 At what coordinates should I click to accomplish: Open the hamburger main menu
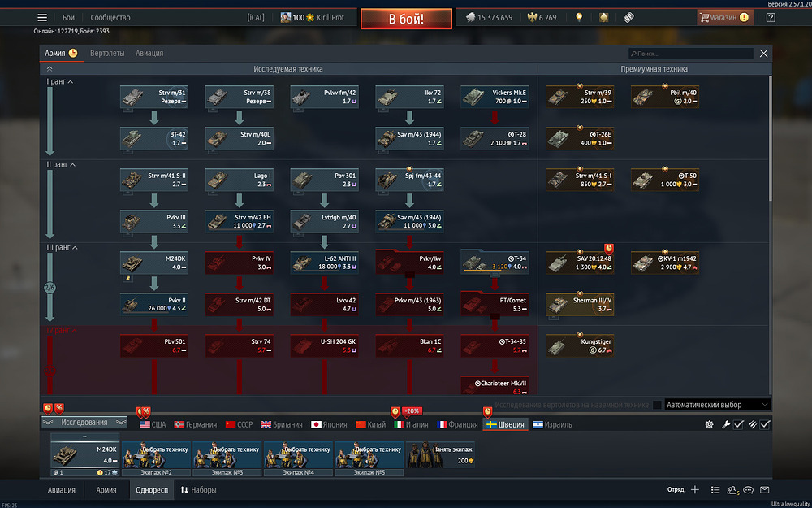click(x=42, y=18)
